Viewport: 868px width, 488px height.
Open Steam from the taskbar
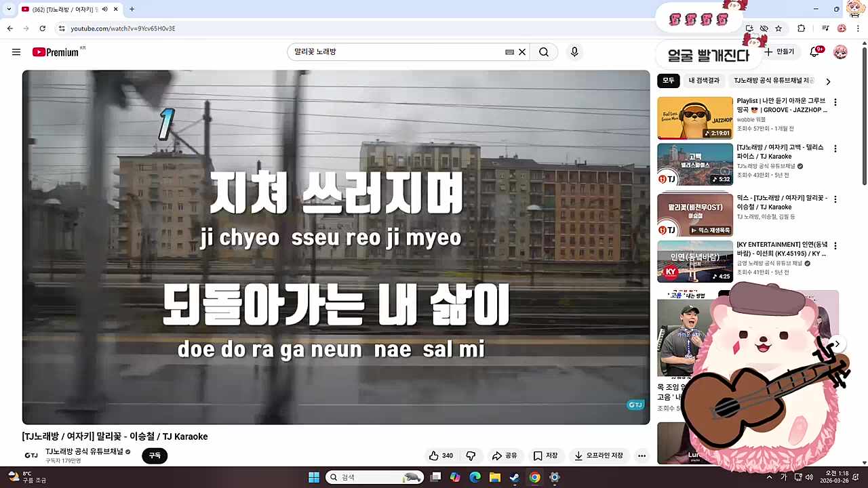coord(515,477)
